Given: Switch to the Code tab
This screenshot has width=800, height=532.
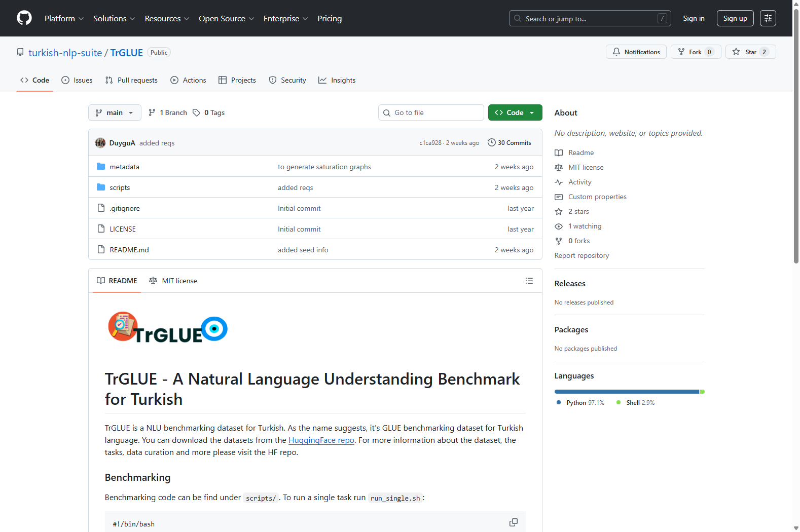Looking at the screenshot, I should pos(34,80).
